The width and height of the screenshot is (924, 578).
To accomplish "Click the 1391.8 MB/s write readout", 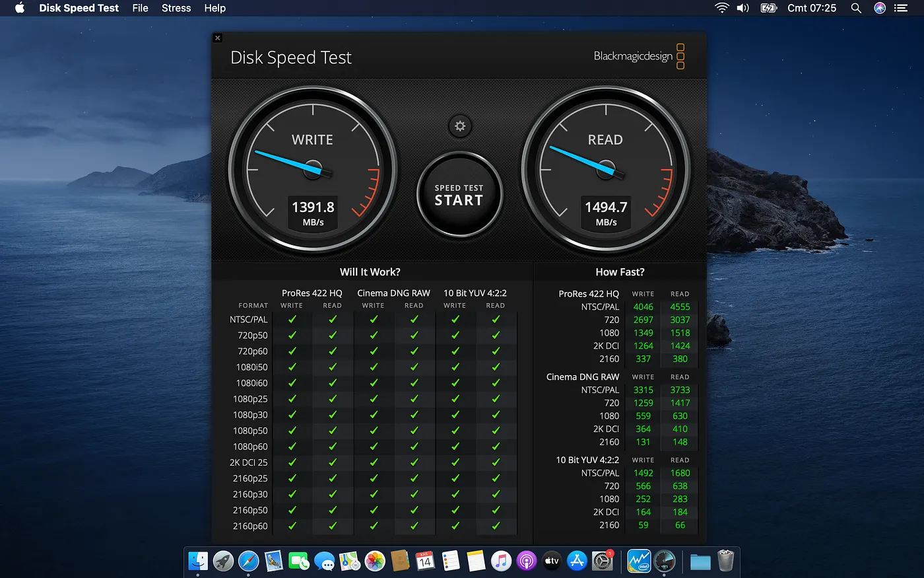I will (313, 213).
